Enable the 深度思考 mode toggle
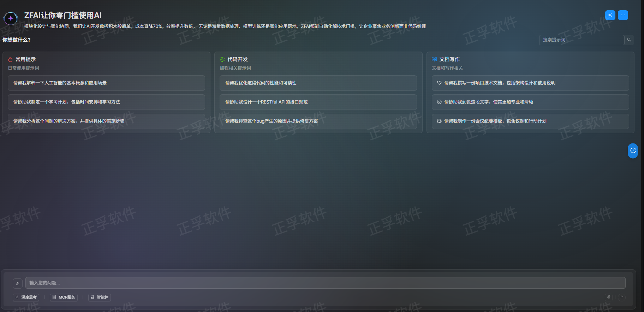 tap(26, 297)
